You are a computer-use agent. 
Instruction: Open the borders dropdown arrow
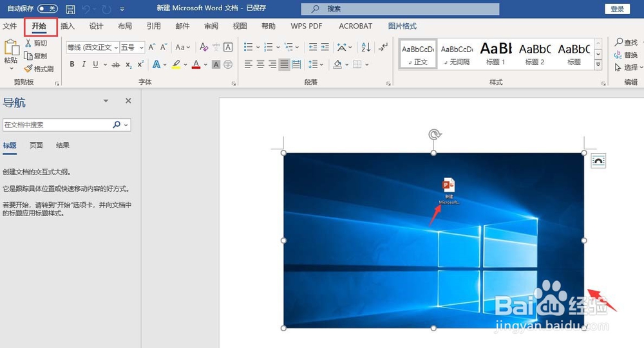367,64
